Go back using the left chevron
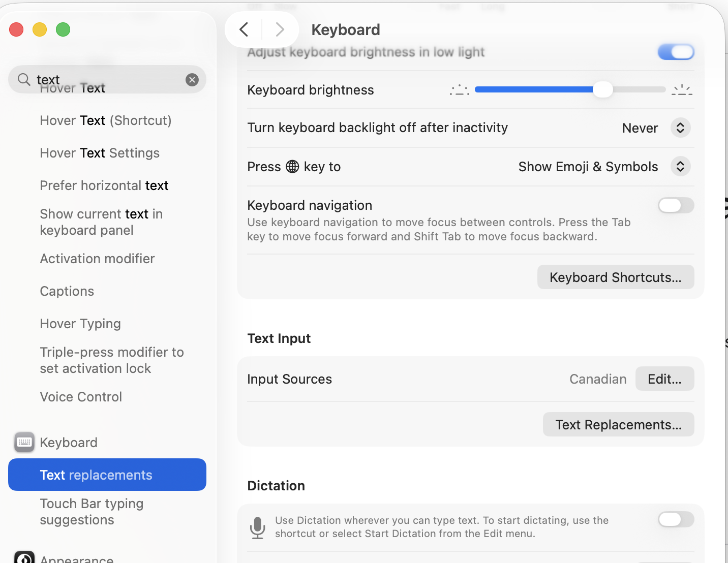The image size is (728, 563). [x=244, y=29]
